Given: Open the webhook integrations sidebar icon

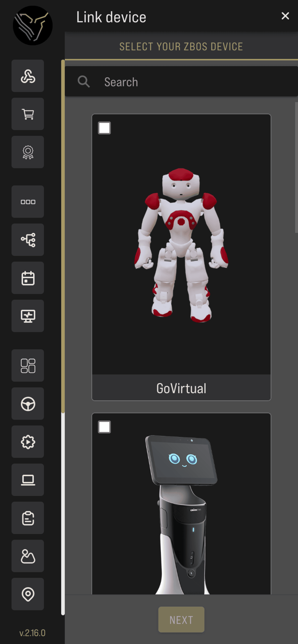Looking at the screenshot, I should coord(28,76).
